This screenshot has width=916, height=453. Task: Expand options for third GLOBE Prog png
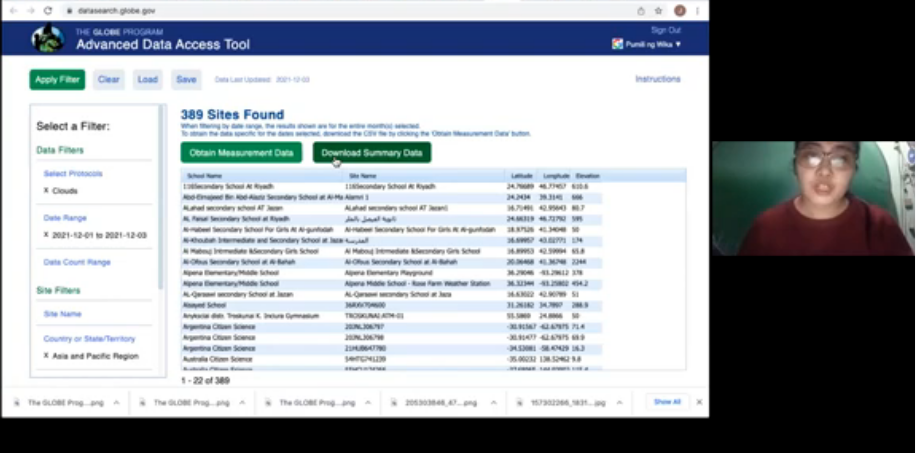pos(367,403)
